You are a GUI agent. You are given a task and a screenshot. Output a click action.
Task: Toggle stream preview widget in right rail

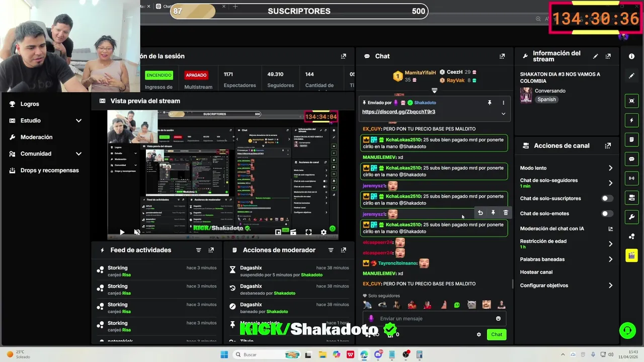click(631, 101)
